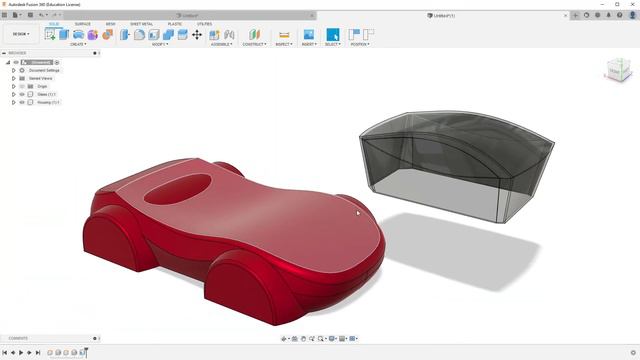
Task: Open the Assemble dropdown menu
Action: (222, 44)
